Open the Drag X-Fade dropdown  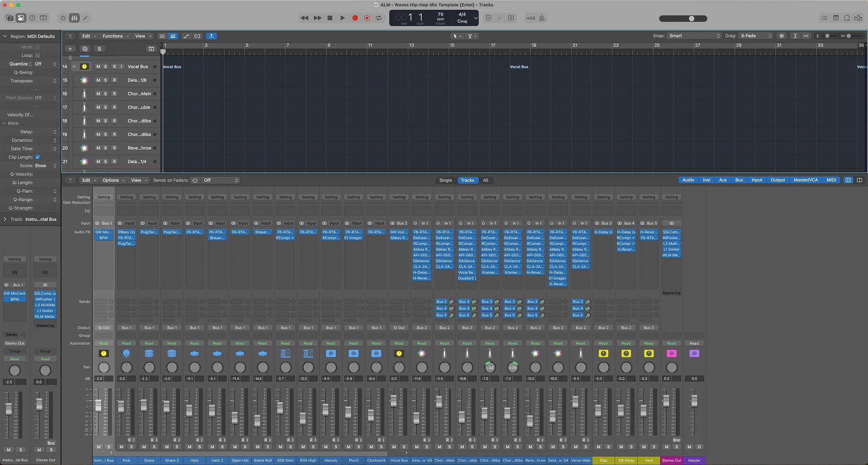pos(756,36)
